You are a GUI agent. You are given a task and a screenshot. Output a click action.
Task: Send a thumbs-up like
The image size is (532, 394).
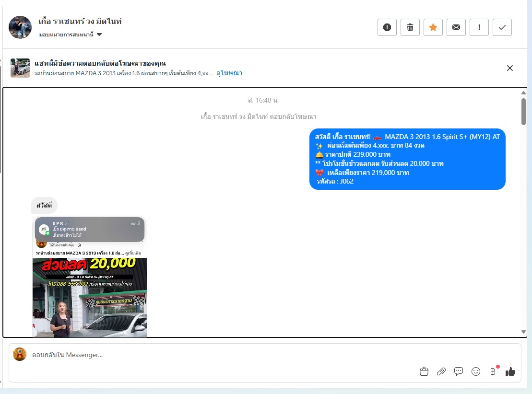(x=510, y=371)
